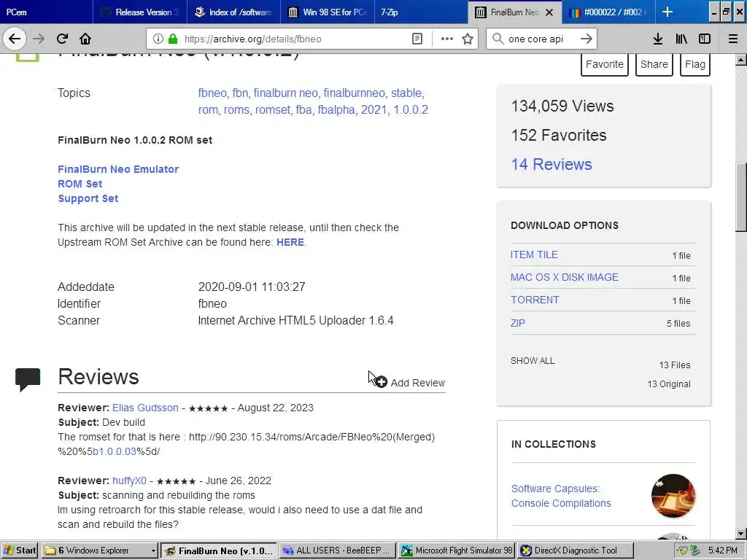Image resolution: width=747 pixels, height=560 pixels.
Task: Toggle the sidebar view icon
Action: (705, 39)
